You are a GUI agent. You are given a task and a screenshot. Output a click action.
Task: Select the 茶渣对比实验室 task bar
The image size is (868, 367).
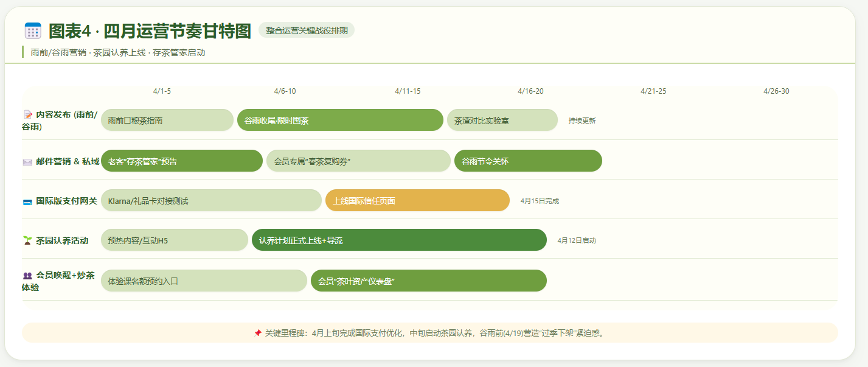pos(502,121)
